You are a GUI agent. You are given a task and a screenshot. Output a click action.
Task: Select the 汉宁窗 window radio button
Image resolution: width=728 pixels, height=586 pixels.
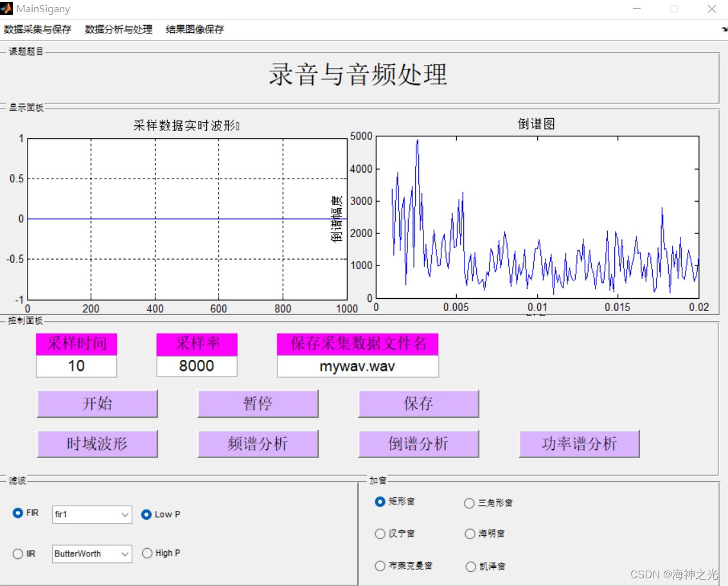point(380,534)
